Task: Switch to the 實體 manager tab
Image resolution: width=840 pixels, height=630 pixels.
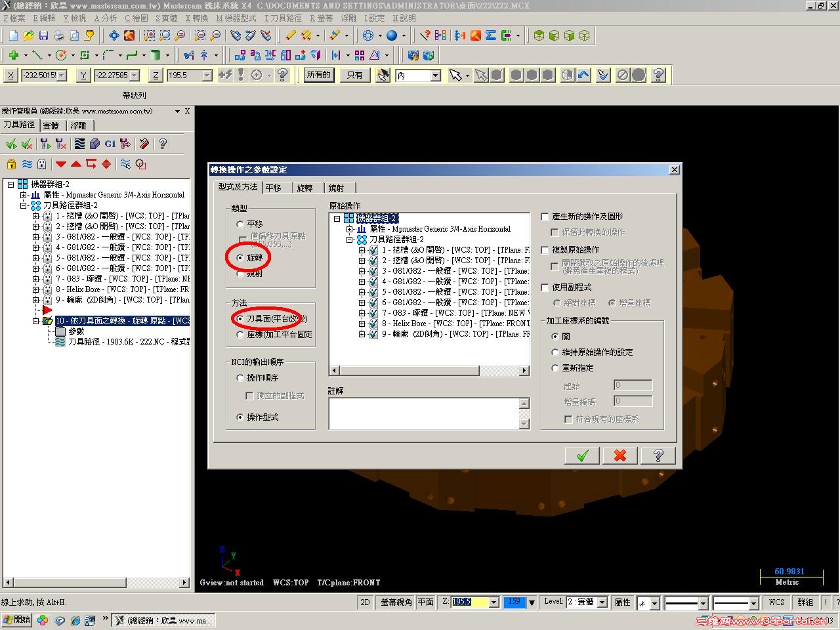Action: pyautogui.click(x=51, y=125)
